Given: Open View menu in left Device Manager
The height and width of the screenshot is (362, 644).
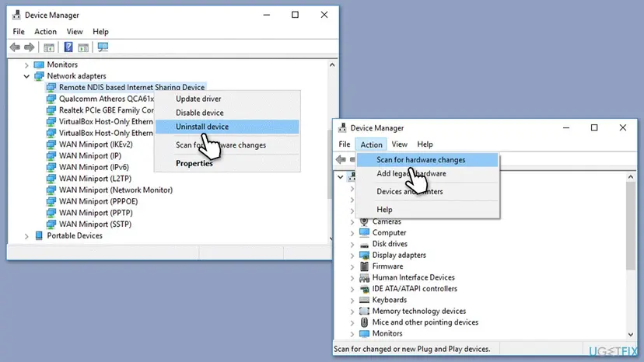Looking at the screenshot, I should point(75,32).
